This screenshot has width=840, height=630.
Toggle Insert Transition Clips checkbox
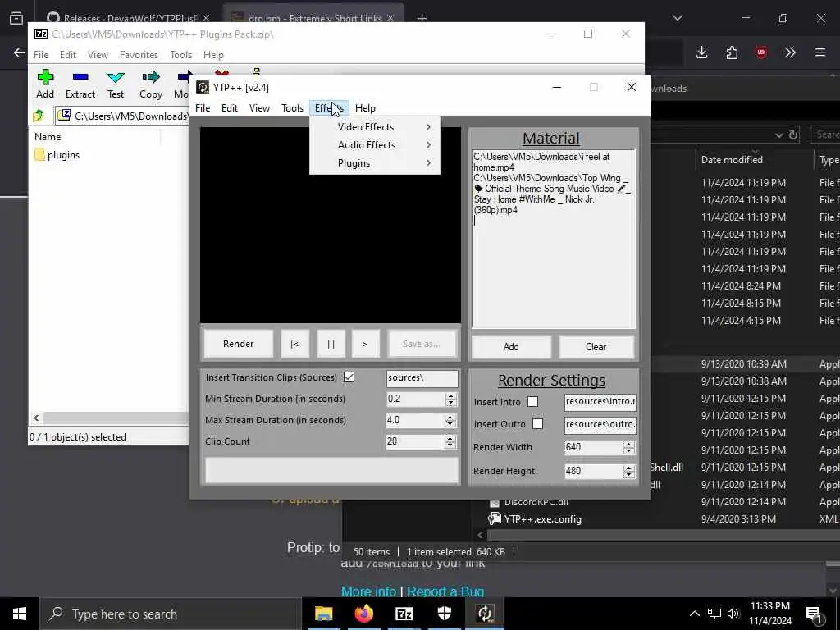point(349,377)
